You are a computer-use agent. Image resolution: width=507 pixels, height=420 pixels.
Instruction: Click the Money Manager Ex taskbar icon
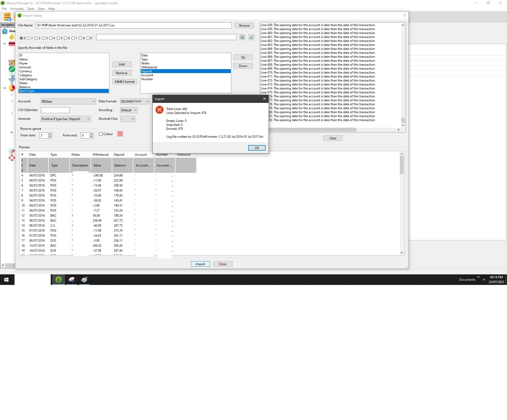[58, 280]
